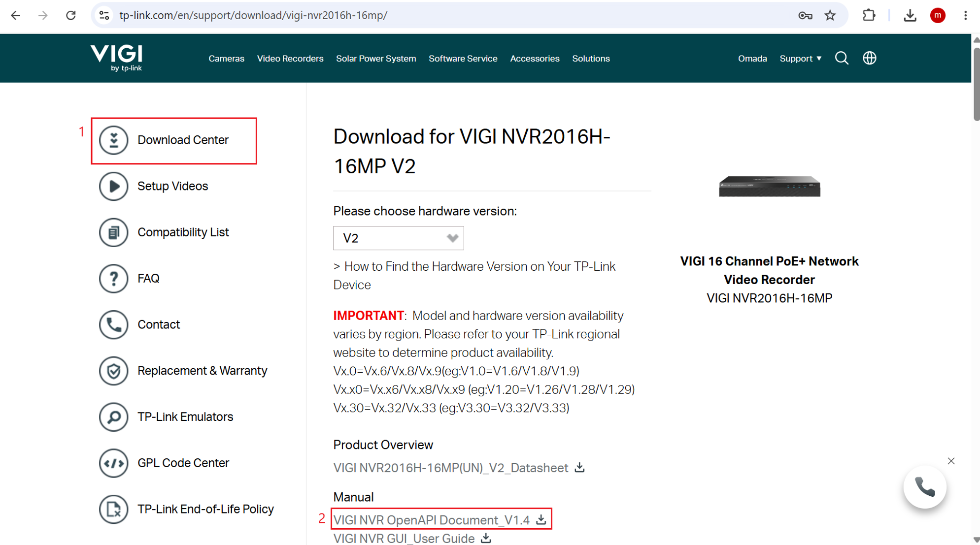Viewport: 980px width, 545px height.
Task: Click the GPL Code Center code icon
Action: coord(113,463)
